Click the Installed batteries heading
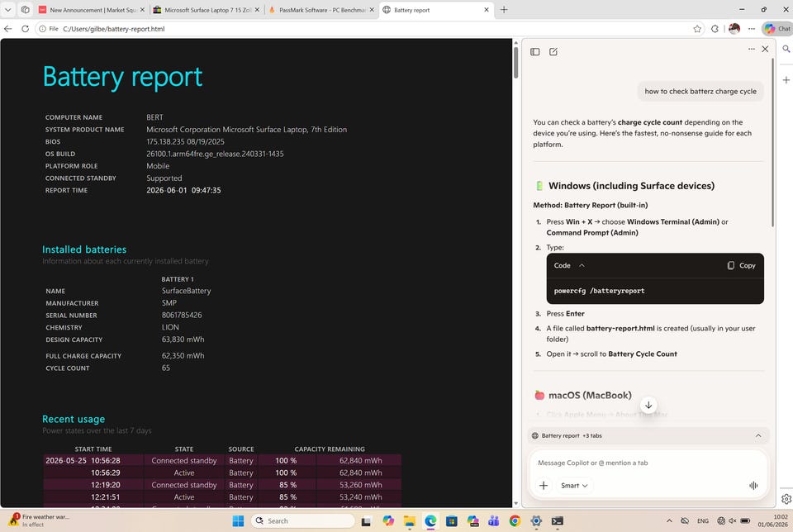This screenshot has height=532, width=793. tap(84, 249)
